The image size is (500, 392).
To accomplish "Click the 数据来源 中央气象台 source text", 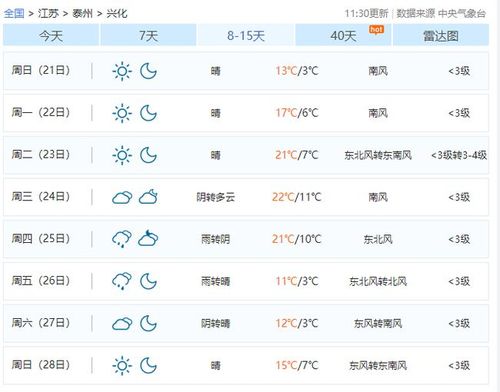I will [x=441, y=14].
